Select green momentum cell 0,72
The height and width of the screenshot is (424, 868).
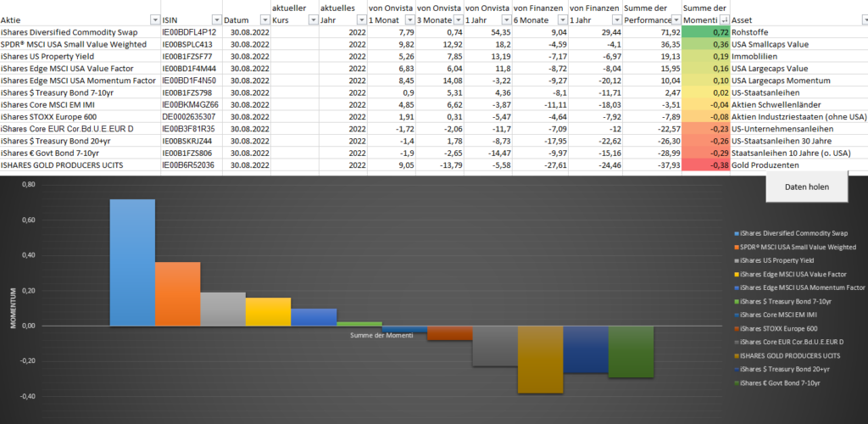[706, 32]
